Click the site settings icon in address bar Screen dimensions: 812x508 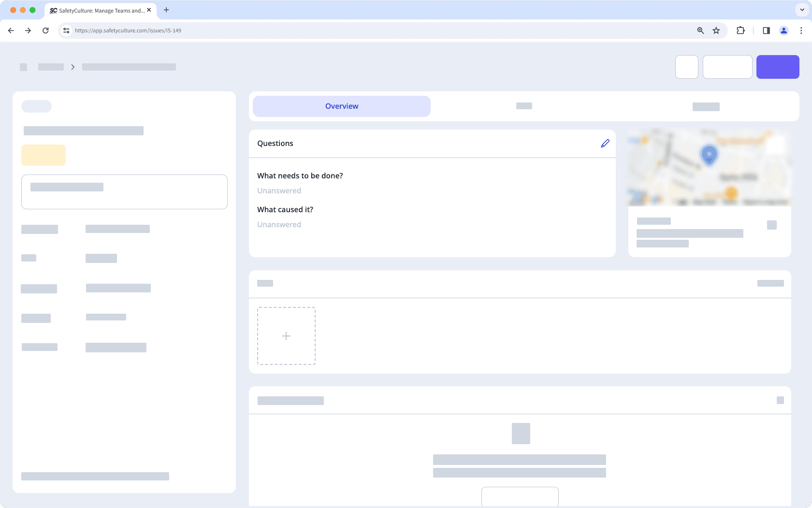66,30
